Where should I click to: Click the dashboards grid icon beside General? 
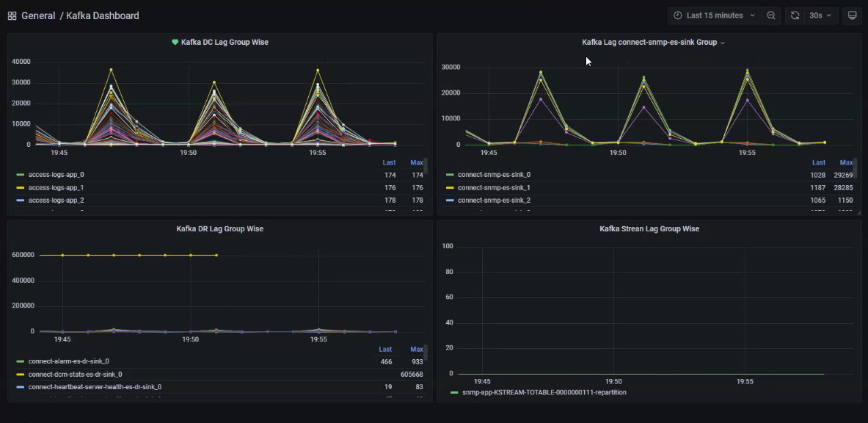coord(12,16)
